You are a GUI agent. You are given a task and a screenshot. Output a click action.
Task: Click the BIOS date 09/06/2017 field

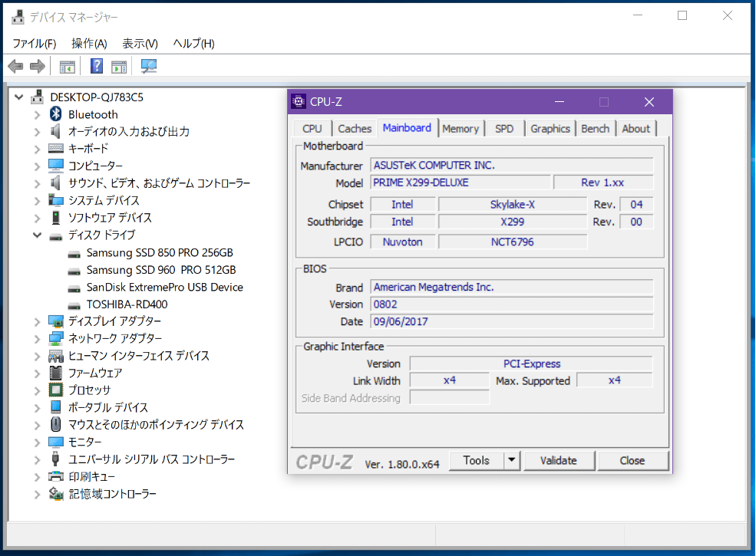[512, 321]
